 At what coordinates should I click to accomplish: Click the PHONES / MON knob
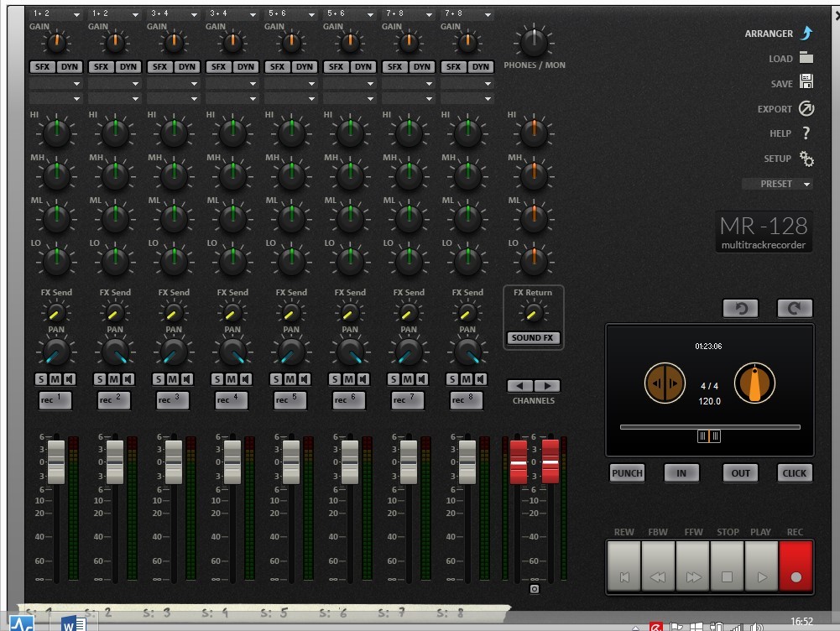tap(534, 42)
